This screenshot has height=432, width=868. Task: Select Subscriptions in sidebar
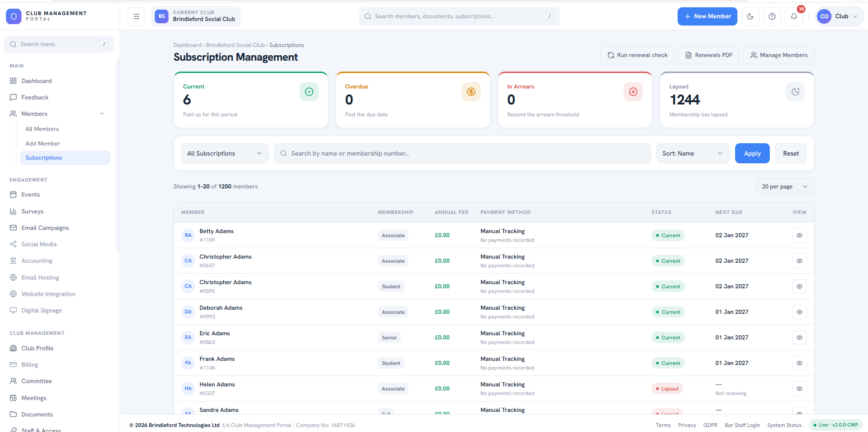(65, 158)
